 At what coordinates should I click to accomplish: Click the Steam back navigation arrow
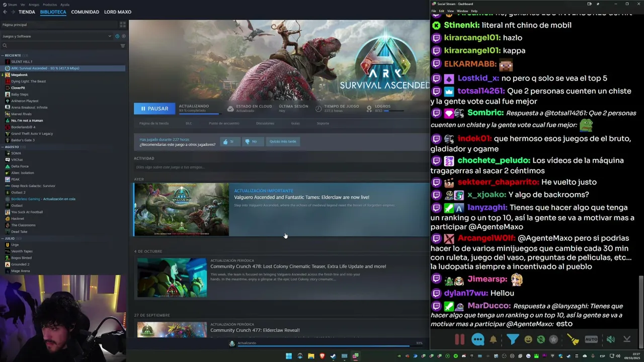5,12
